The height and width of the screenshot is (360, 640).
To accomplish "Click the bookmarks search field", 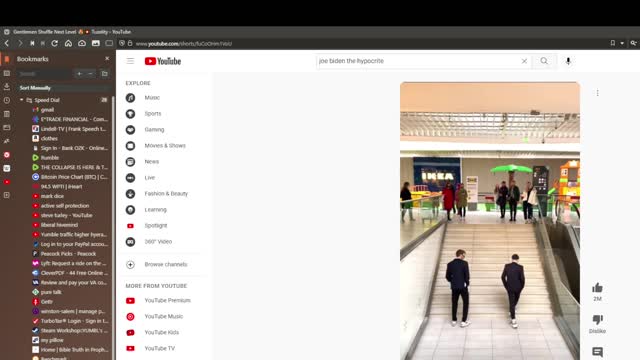I will pos(44,74).
